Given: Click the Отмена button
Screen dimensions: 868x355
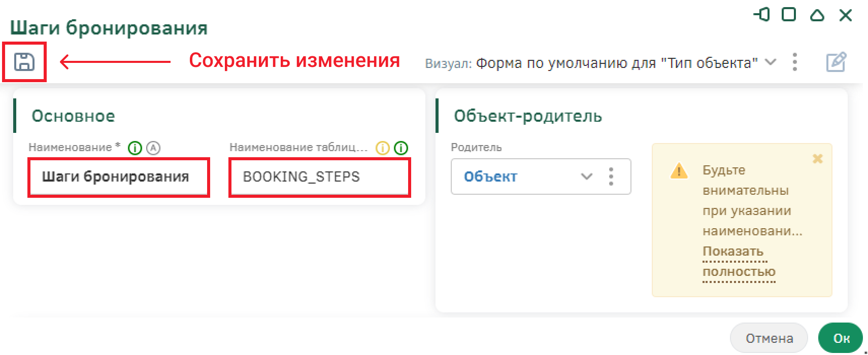Looking at the screenshot, I should [769, 338].
